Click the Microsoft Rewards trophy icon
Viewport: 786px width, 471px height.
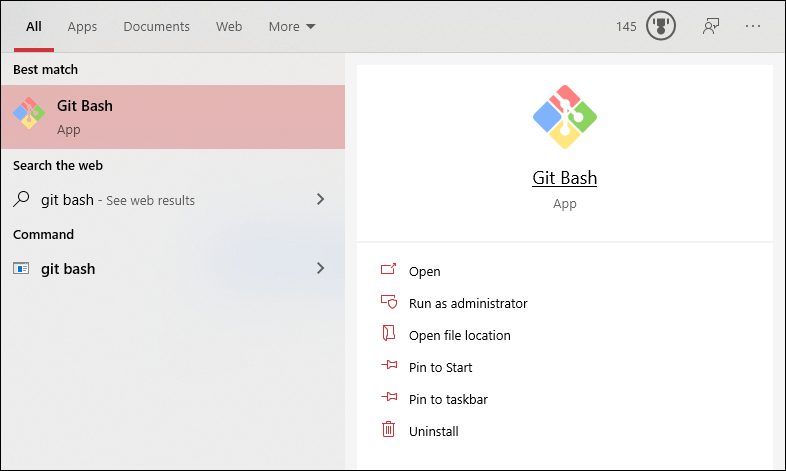coord(661,26)
